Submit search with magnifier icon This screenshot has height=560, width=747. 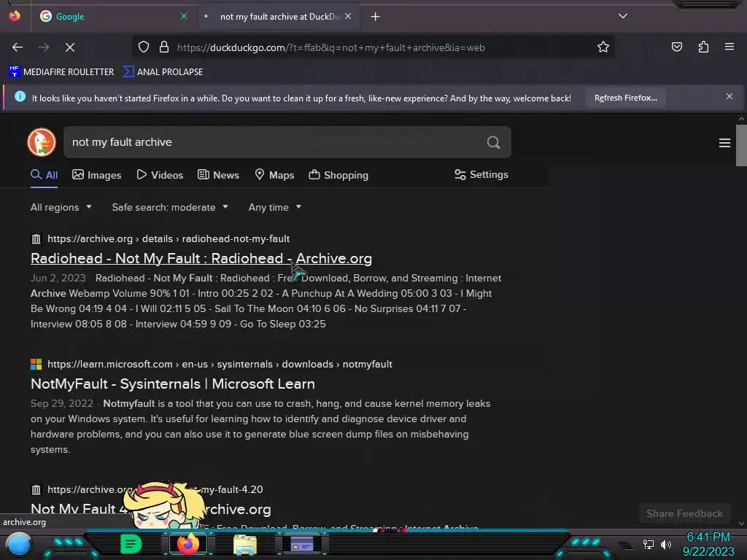click(494, 142)
